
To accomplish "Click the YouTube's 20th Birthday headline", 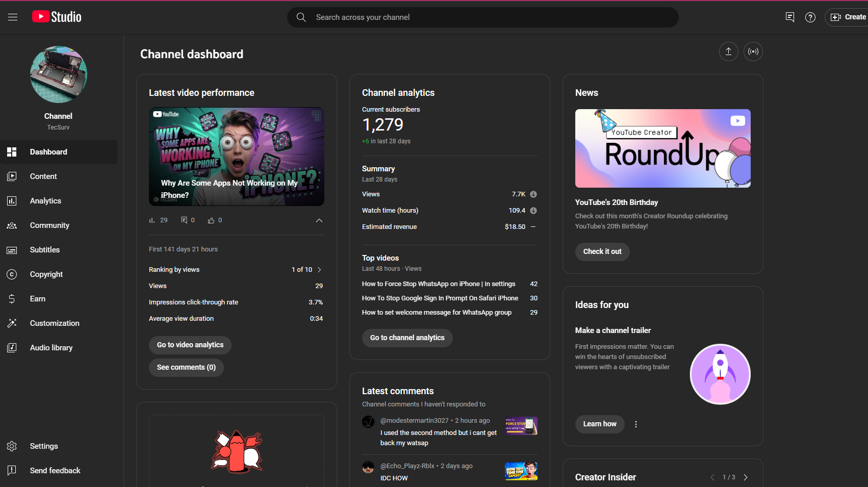I will 617,202.
